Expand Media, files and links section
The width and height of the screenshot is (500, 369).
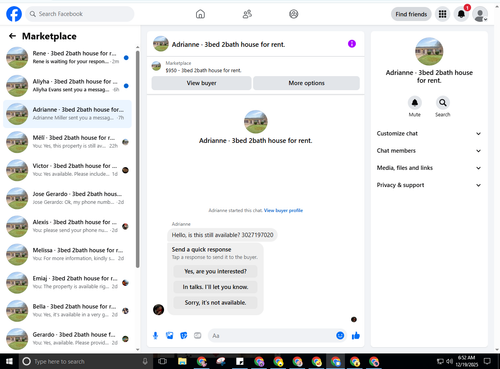point(429,168)
